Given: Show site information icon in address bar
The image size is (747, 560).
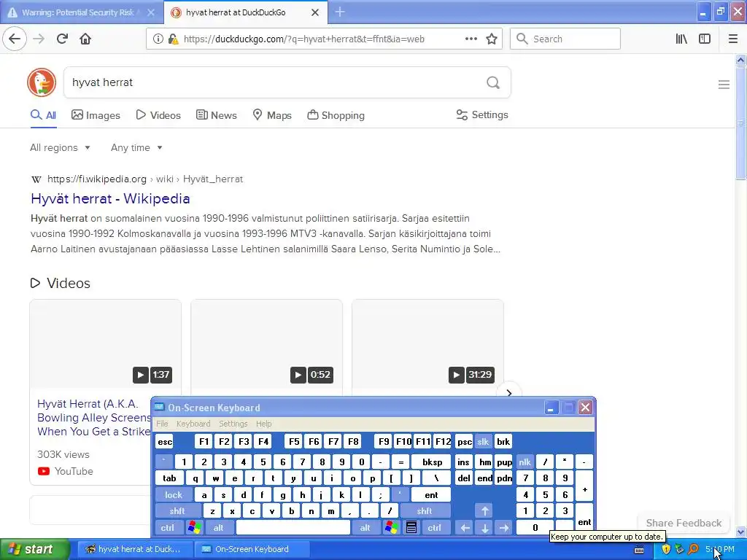Looking at the screenshot, I should [x=158, y=39].
